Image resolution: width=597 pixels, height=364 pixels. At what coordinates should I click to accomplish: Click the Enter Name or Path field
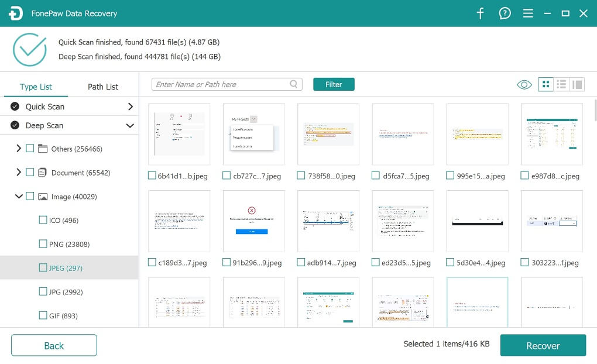(227, 84)
